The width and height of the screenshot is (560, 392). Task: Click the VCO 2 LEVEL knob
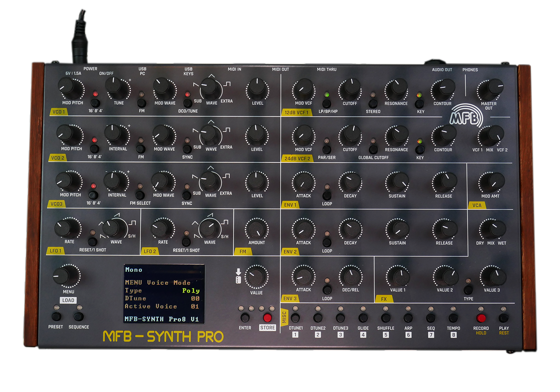[257, 135]
